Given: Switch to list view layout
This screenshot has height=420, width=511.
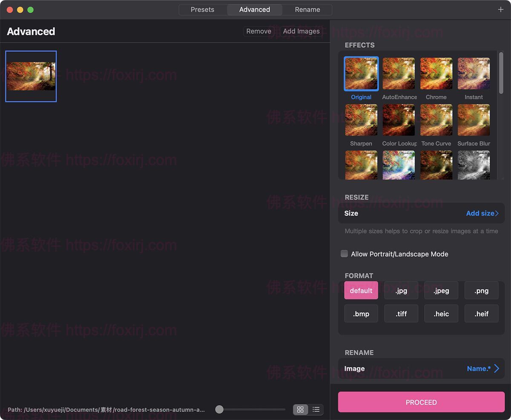Looking at the screenshot, I should click(316, 409).
